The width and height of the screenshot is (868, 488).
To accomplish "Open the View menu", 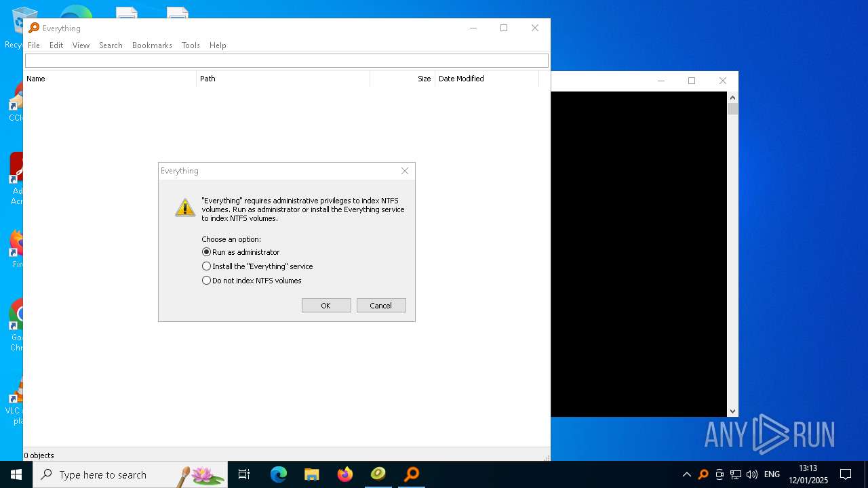I will click(81, 45).
